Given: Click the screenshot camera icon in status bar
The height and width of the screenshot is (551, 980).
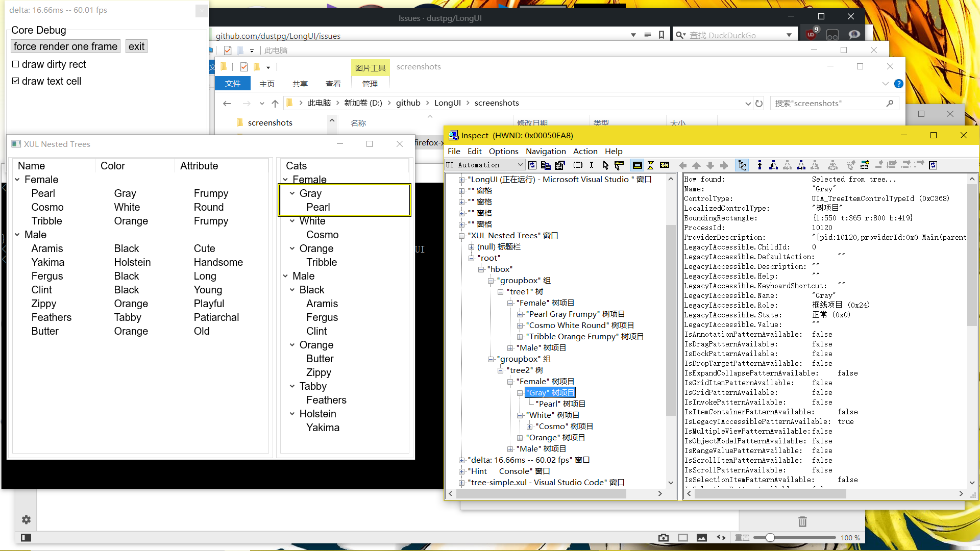Looking at the screenshot, I should point(663,538).
